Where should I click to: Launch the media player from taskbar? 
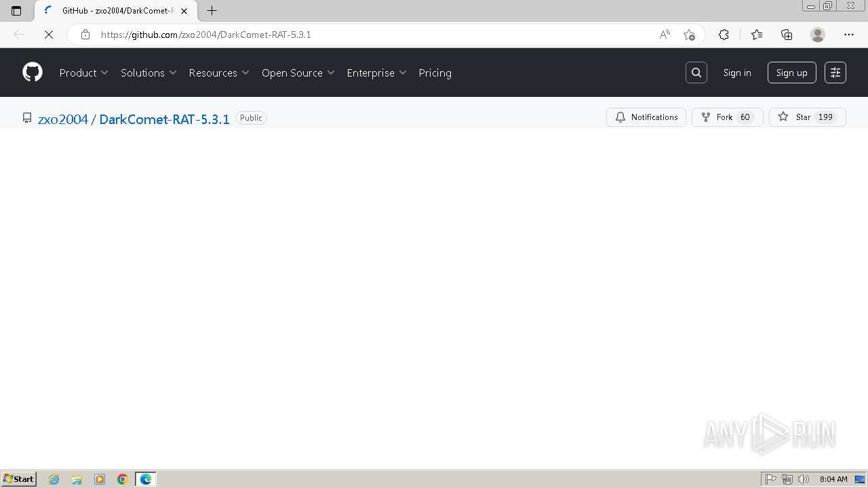point(100,479)
